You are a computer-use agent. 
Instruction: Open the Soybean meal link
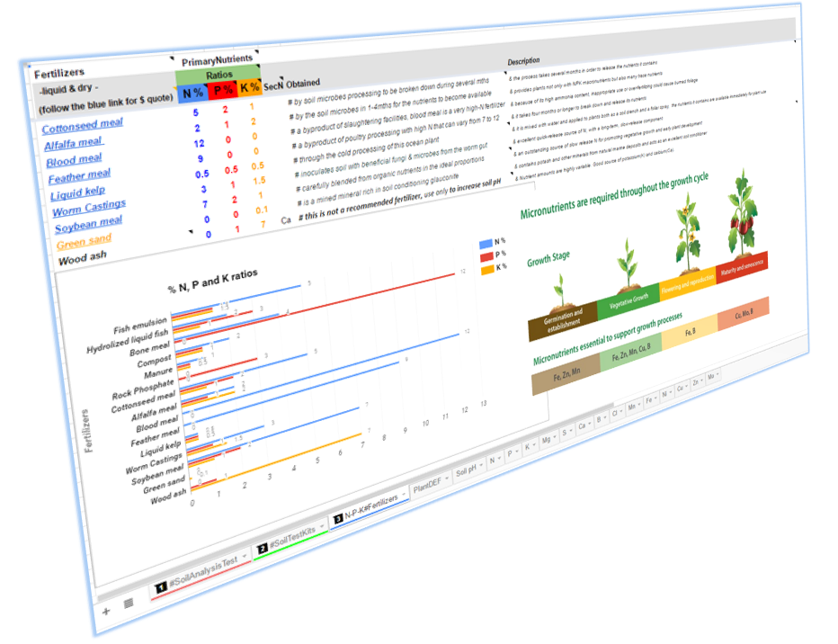[x=89, y=224]
